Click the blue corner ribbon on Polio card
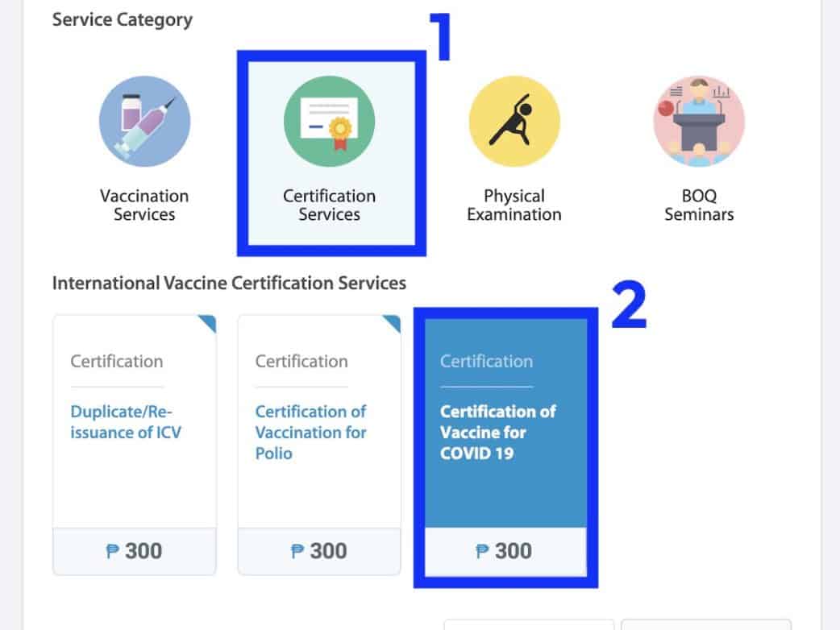 pos(393,323)
